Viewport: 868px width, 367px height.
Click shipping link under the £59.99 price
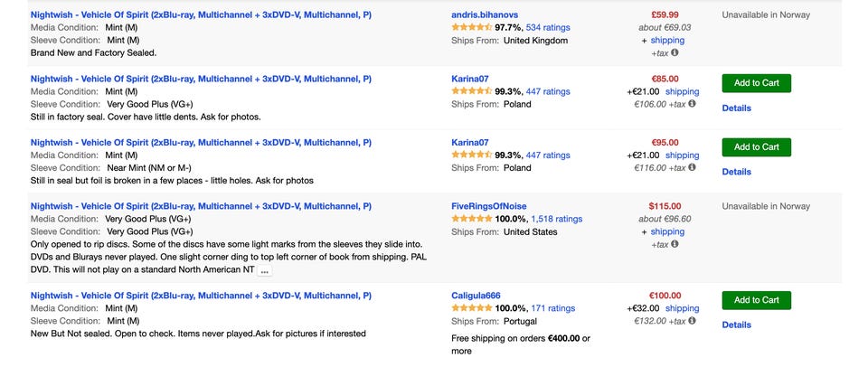point(667,41)
